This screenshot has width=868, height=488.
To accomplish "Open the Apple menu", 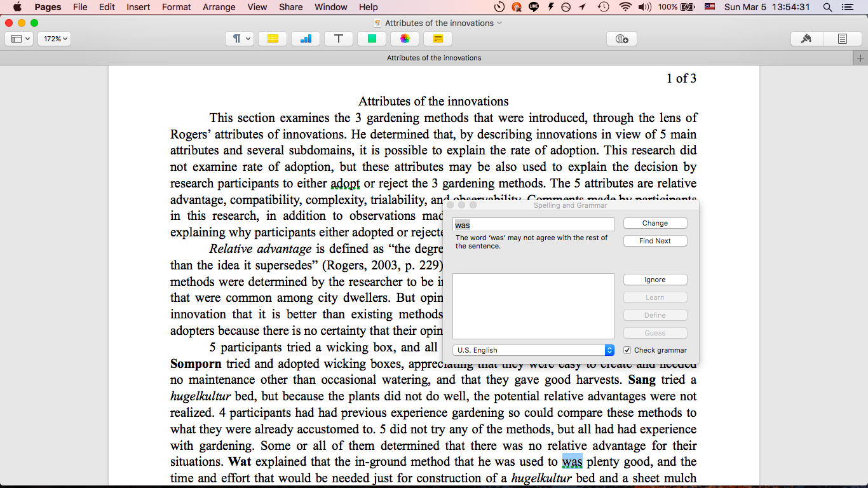I will click(17, 7).
